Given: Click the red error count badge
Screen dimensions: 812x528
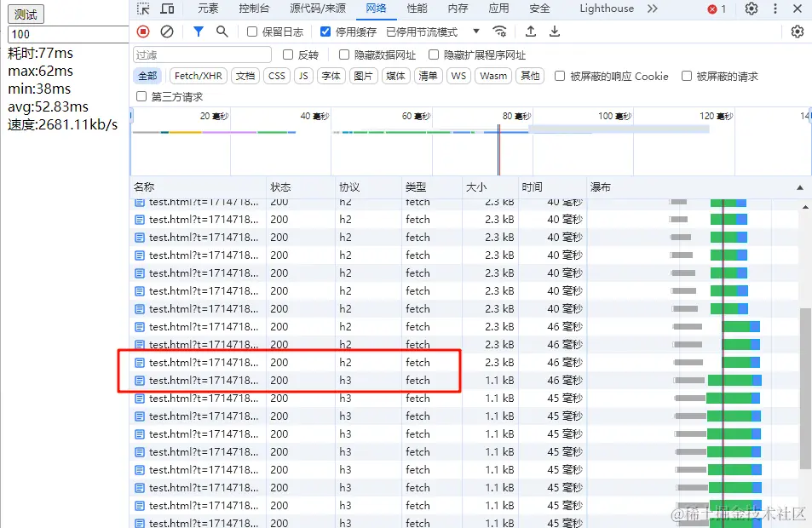Looking at the screenshot, I should coord(717,9).
